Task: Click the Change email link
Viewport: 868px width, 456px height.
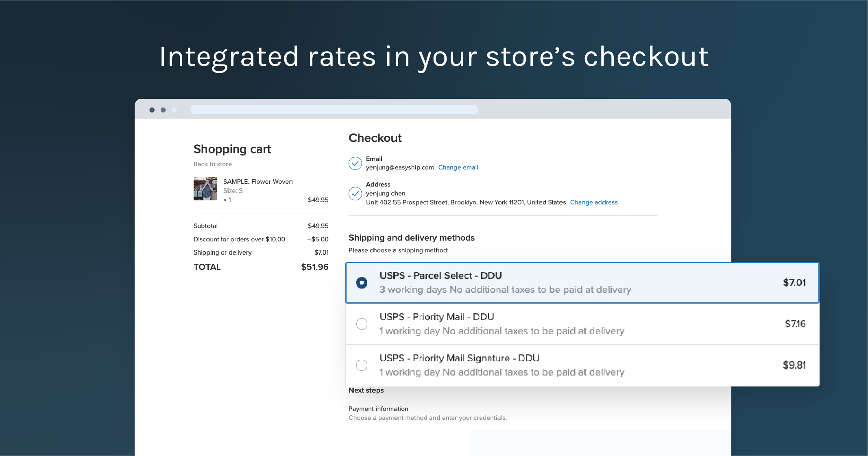Action: 458,167
